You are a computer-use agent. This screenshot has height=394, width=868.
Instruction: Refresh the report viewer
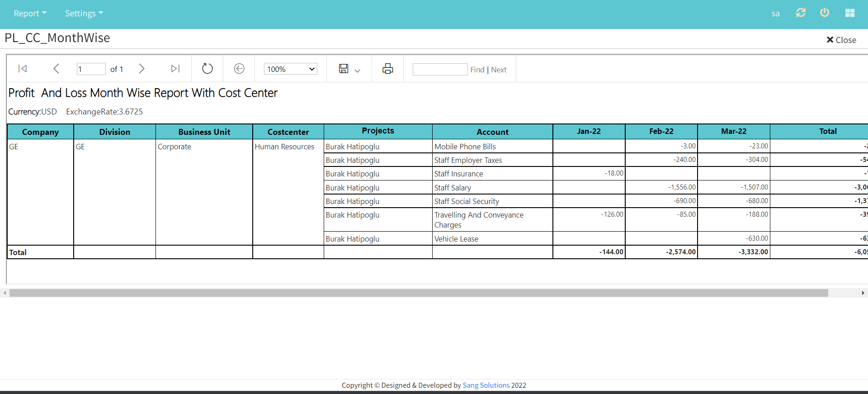pyautogui.click(x=207, y=69)
